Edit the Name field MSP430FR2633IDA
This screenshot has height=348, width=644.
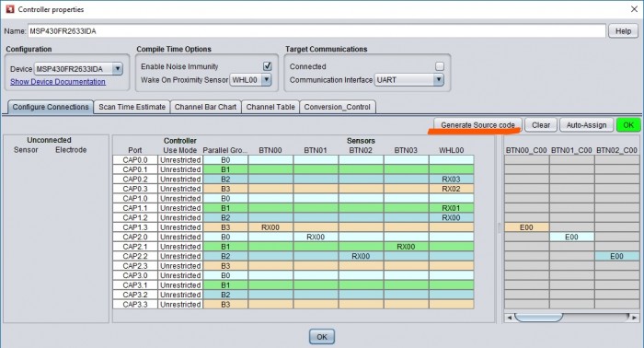click(x=316, y=31)
